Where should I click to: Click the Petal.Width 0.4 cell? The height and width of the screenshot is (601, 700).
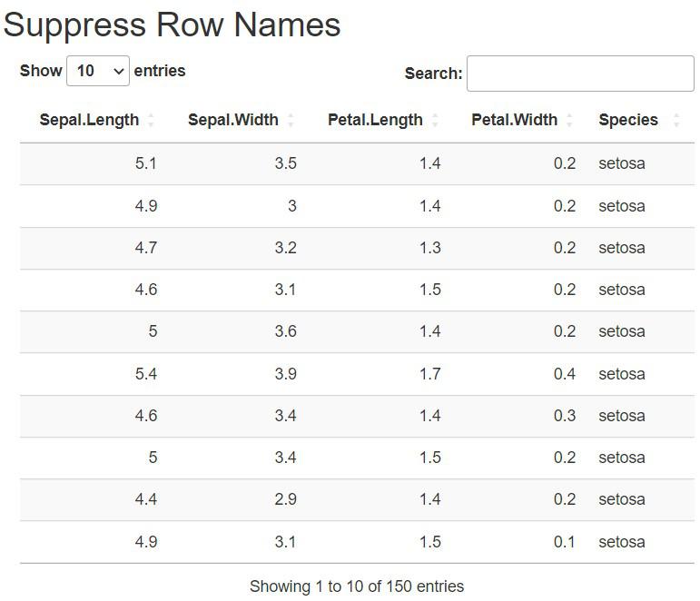565,374
